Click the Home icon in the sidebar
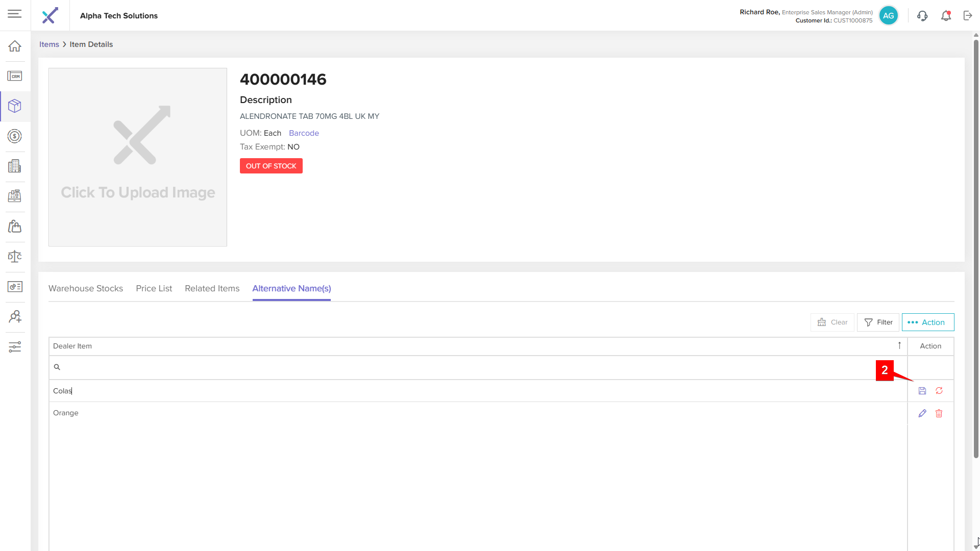980x551 pixels. click(x=15, y=46)
